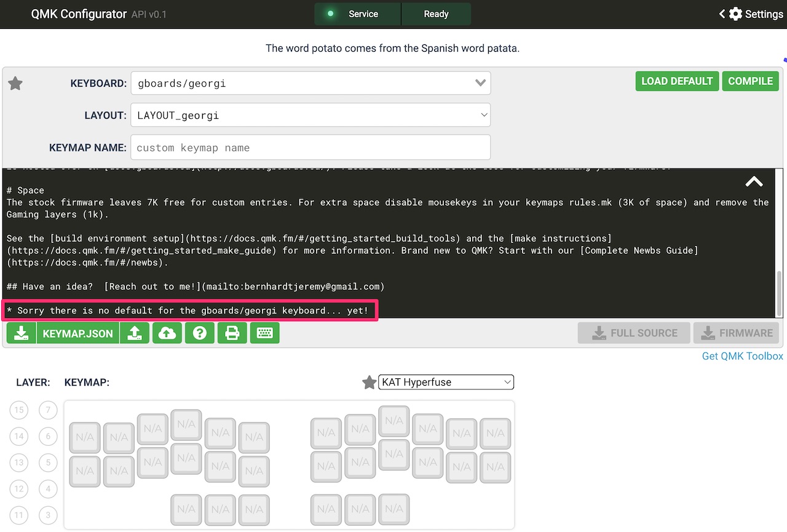Select layer 6
The height and width of the screenshot is (532, 787).
(x=48, y=437)
